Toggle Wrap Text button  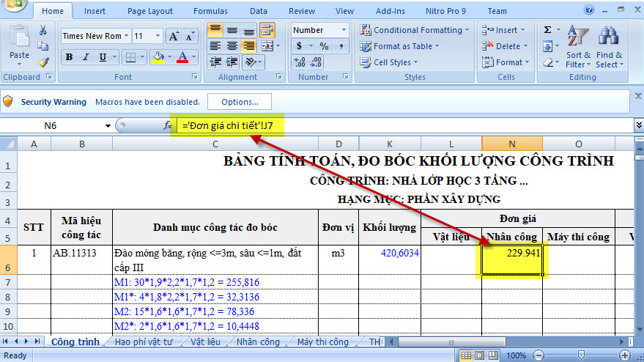click(x=267, y=30)
